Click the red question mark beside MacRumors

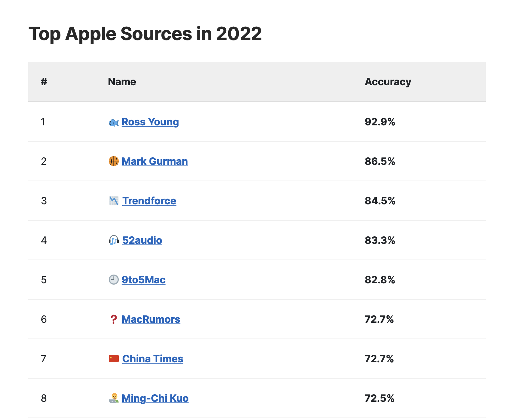coord(113,319)
